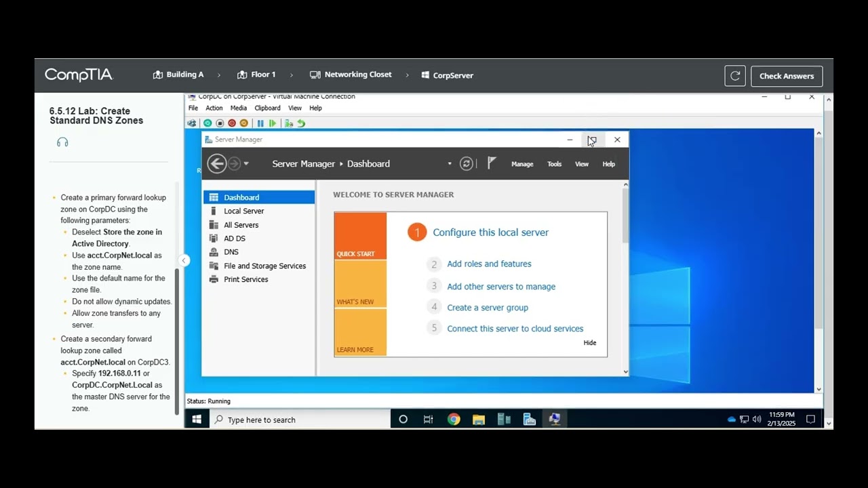
Task: Open the Manage menu in Server Manager
Action: (x=522, y=164)
